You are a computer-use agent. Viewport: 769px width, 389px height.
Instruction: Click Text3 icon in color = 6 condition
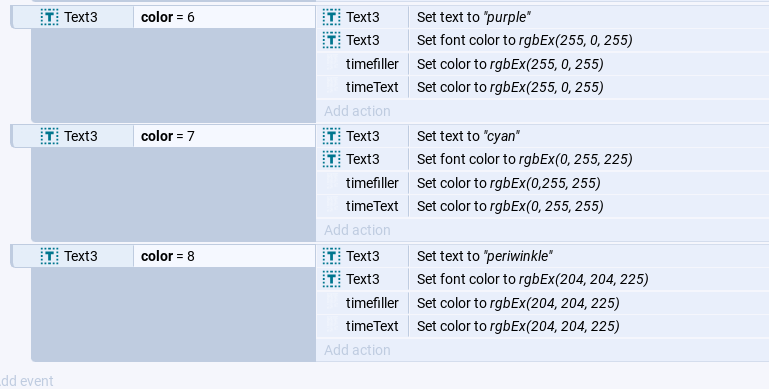(x=49, y=17)
